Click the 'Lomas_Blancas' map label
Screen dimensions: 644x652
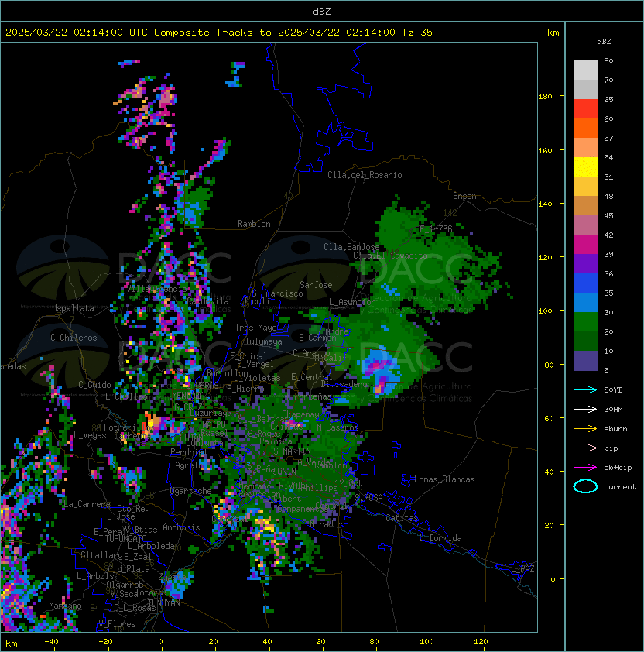click(x=444, y=479)
